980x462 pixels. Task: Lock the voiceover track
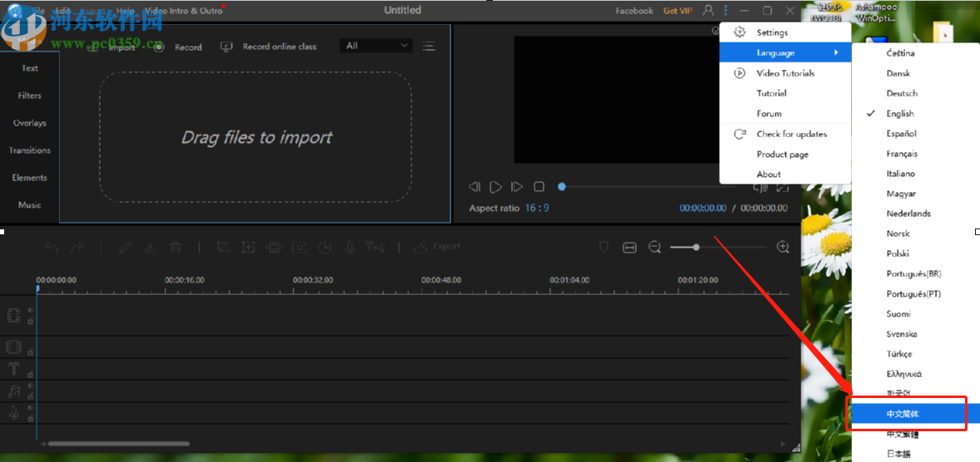(30, 418)
